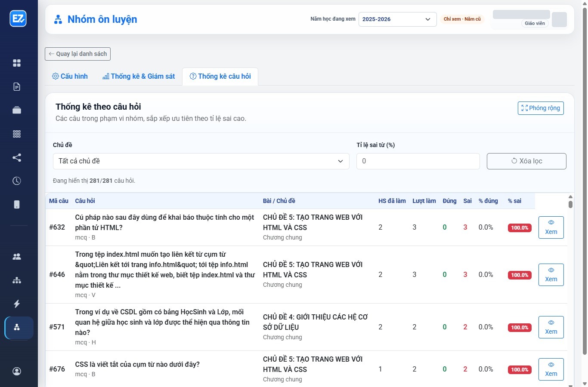588x387 pixels.
Task: Click the 'Nhóm ôn luyện' page title
Action: pos(102,19)
